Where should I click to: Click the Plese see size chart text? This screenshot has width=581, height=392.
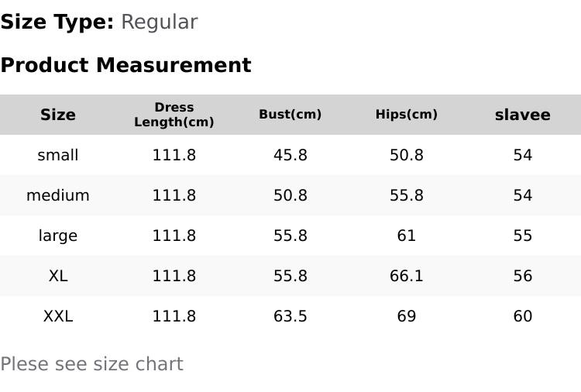92,364
